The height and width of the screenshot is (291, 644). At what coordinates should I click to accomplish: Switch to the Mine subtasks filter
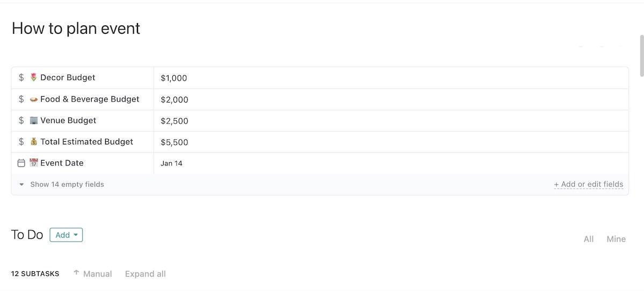(616, 239)
